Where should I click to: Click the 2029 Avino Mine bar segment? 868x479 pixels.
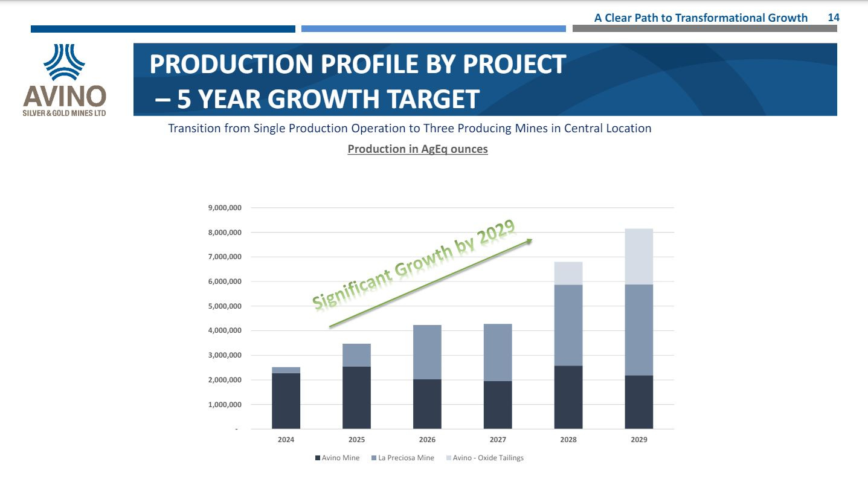pyautogui.click(x=639, y=402)
